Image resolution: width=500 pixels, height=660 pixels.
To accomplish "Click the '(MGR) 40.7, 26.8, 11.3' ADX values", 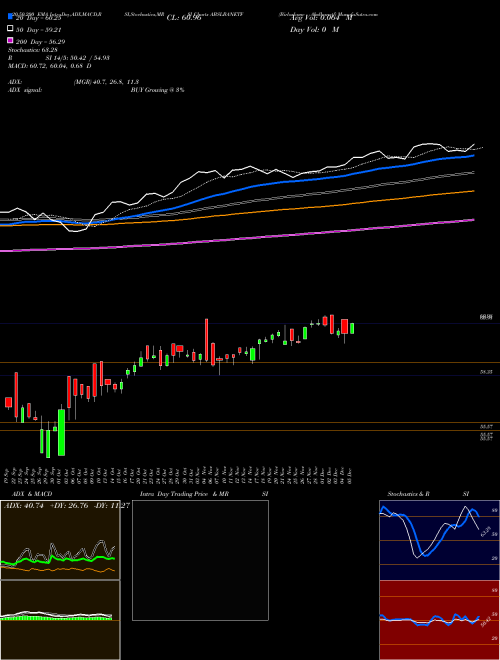I will tap(106, 82).
